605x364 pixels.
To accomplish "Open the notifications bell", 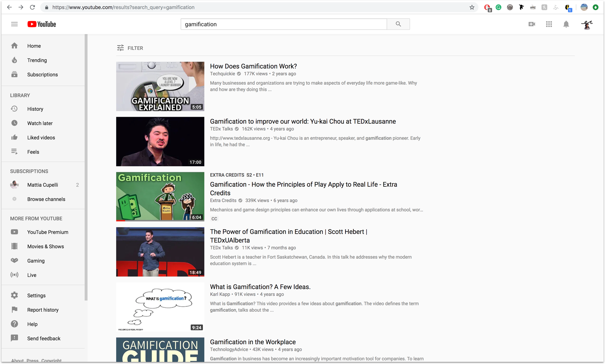I will (x=566, y=24).
